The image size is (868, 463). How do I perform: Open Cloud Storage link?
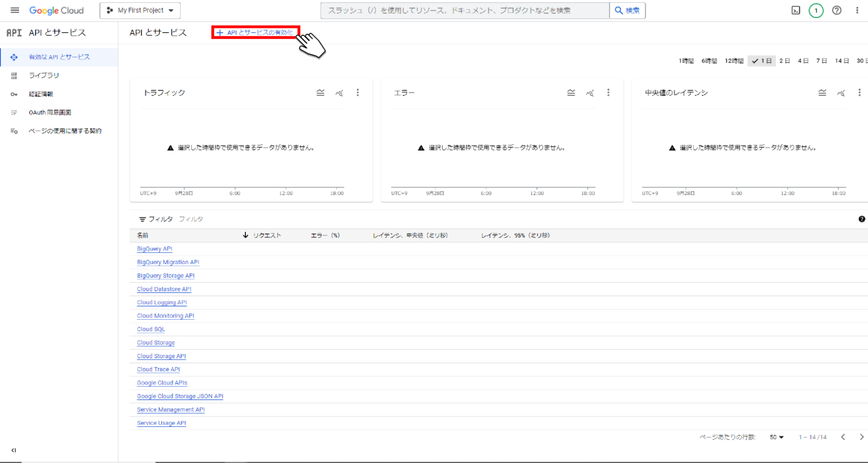click(x=156, y=343)
